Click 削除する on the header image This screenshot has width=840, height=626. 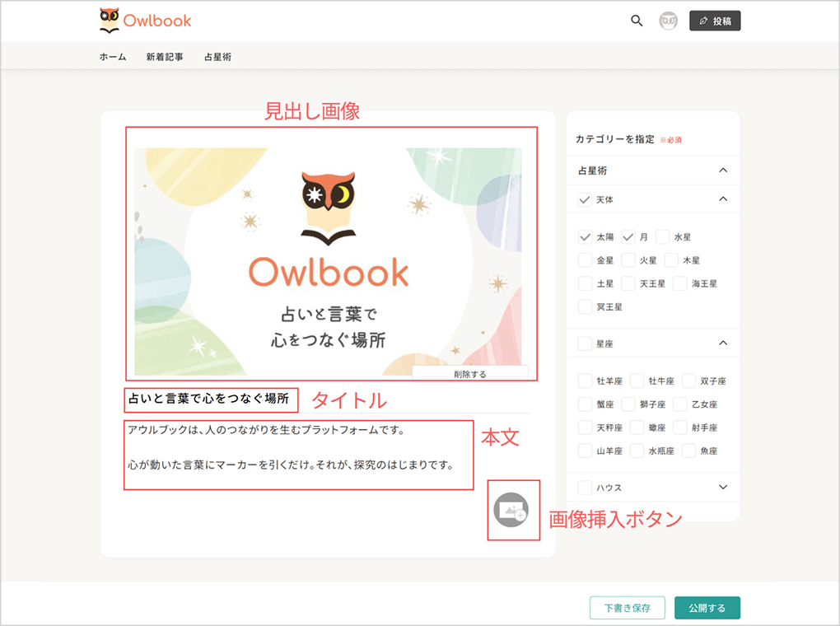coord(469,374)
